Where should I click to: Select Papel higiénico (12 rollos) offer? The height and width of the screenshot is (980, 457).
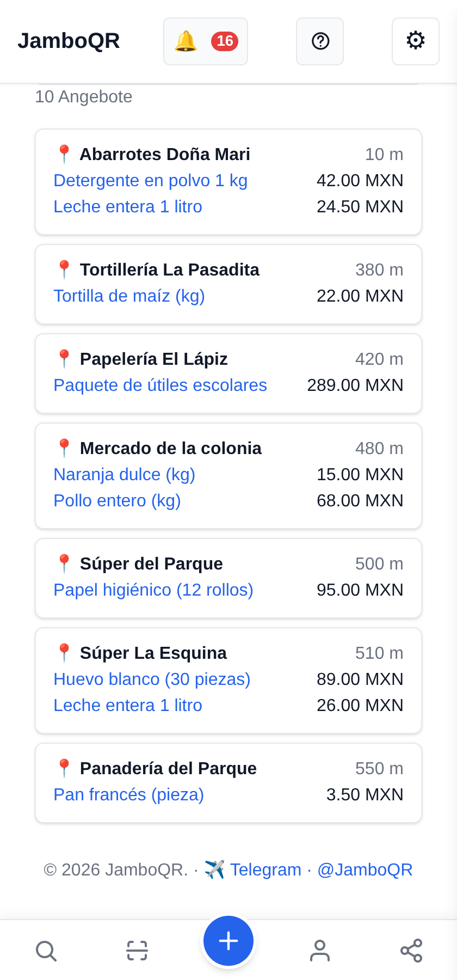153,590
